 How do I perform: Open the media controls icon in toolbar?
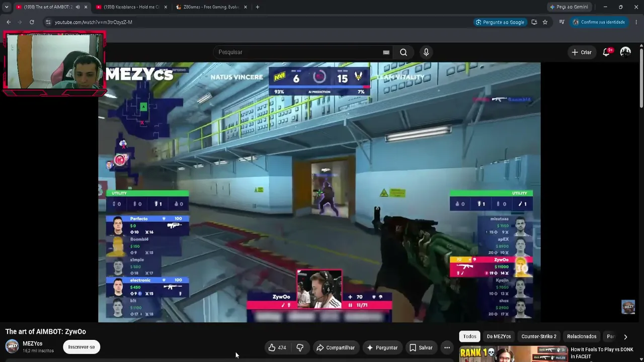click(x=562, y=22)
